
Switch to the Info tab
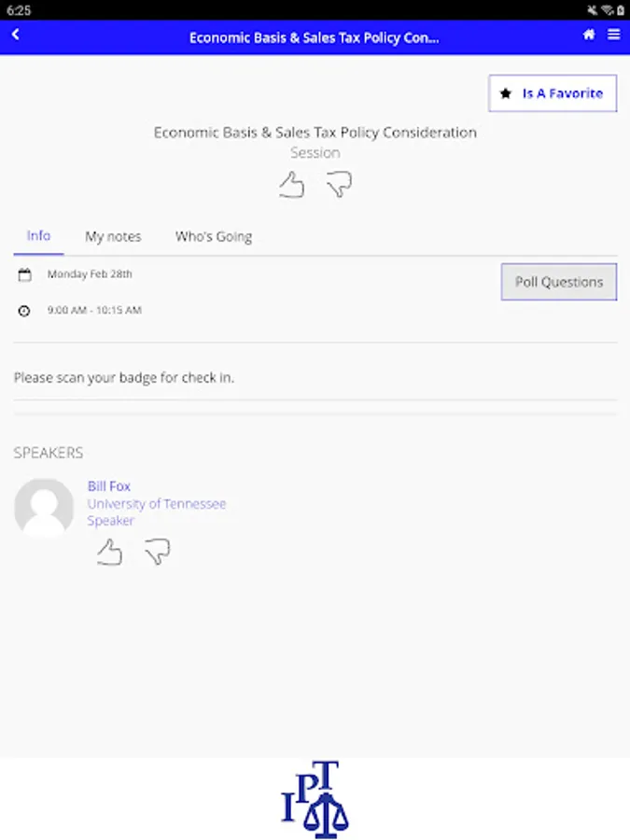38,236
